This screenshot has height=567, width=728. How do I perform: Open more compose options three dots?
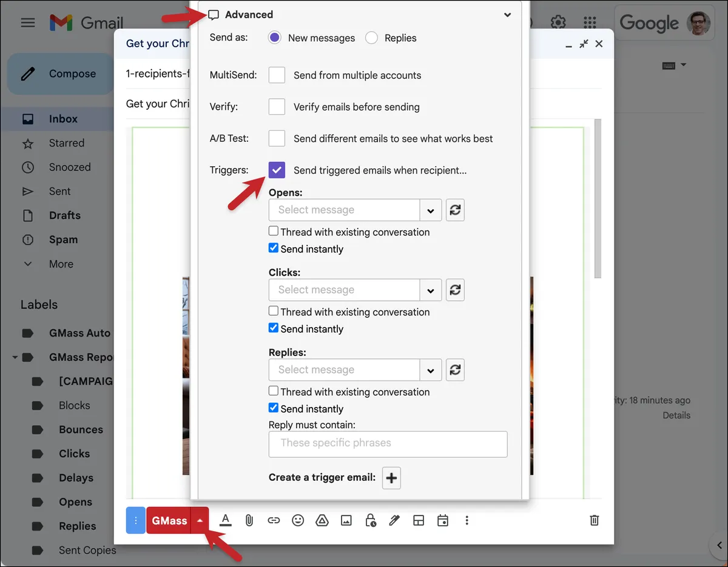467,520
